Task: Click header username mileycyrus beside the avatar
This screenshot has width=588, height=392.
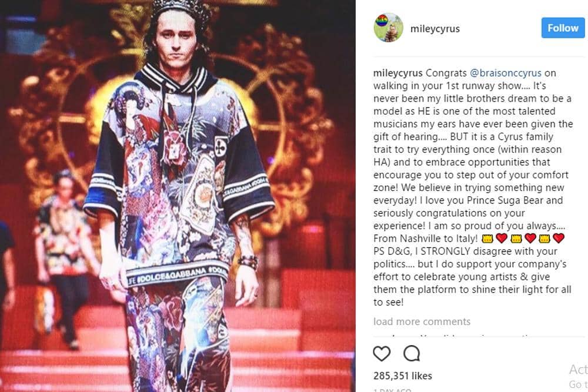Action: [x=435, y=28]
